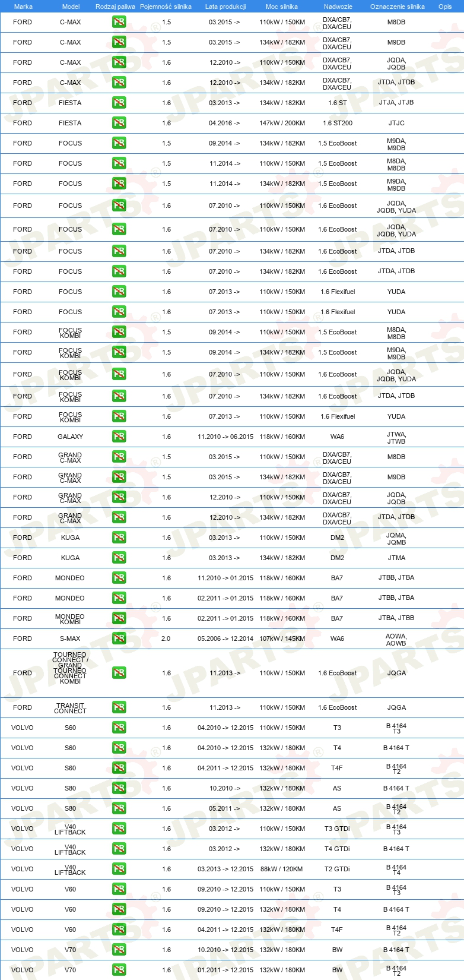The width and height of the screenshot is (464, 980).
Task: Click the fuel icon in the FIESTA 1.6 ST row
Action: [119, 103]
